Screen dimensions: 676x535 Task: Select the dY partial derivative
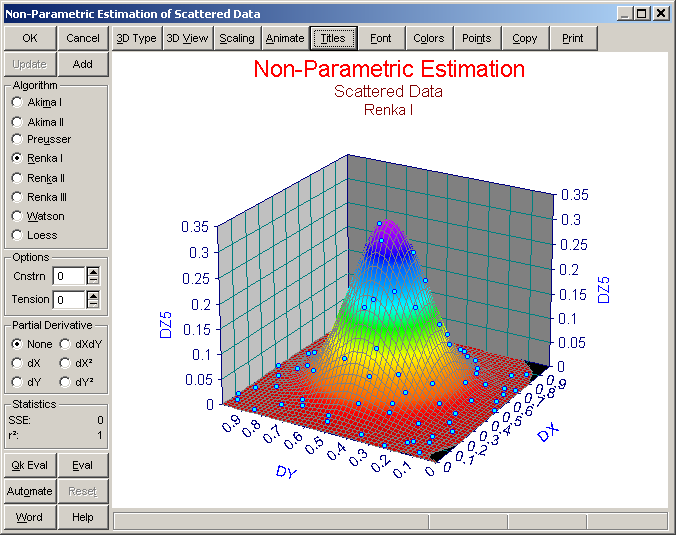26,382
